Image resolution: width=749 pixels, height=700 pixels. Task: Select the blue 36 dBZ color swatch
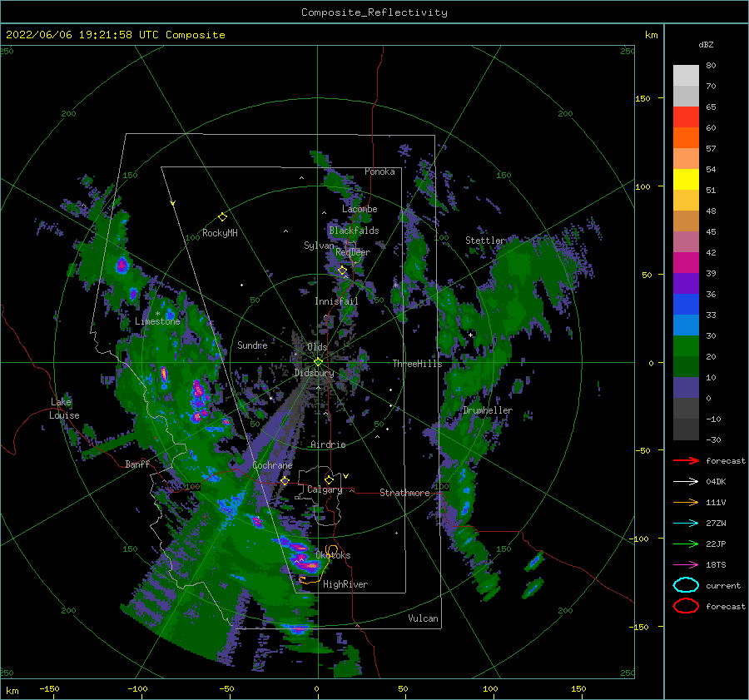[686, 304]
